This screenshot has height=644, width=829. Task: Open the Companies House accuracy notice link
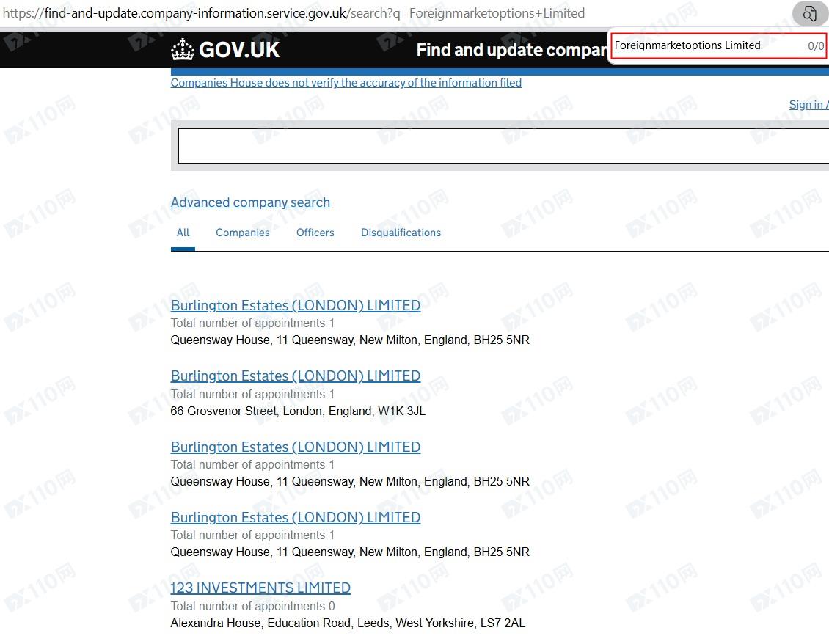coord(346,83)
